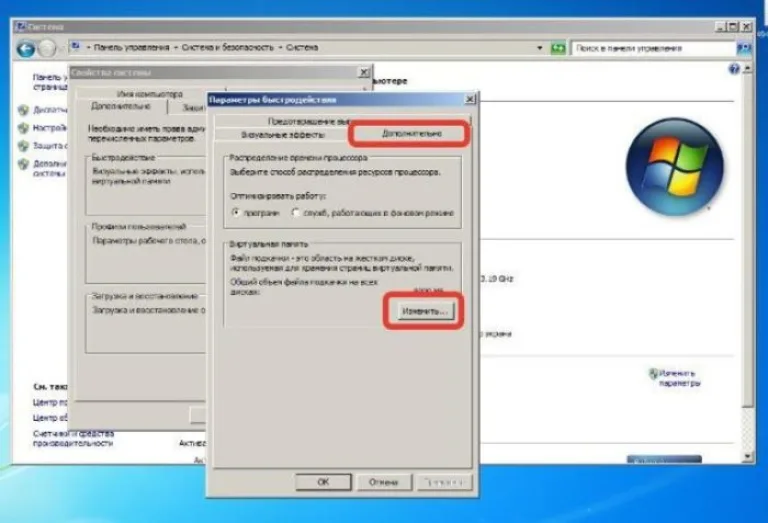
Task: Click the shield icon beside Дополнительные параметры системы
Action: pos(23,164)
